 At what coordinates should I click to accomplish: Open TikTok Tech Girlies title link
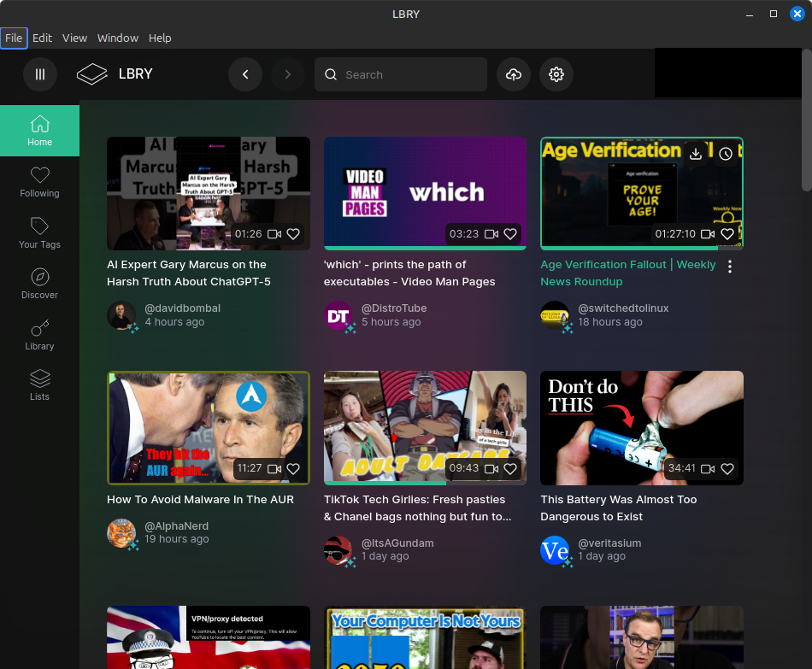pos(417,508)
